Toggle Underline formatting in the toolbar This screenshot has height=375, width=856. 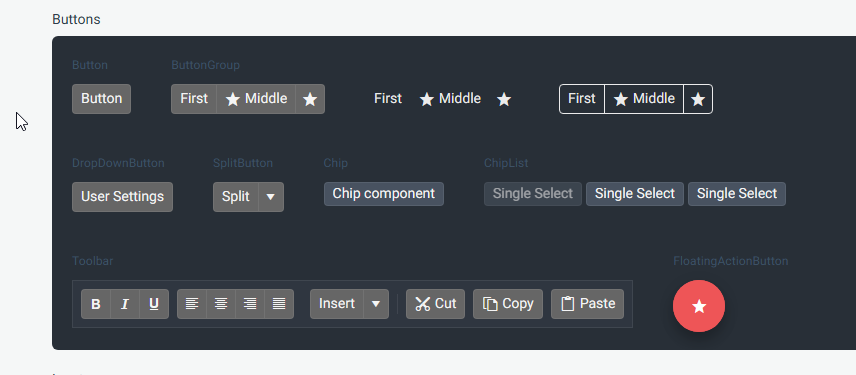point(154,304)
